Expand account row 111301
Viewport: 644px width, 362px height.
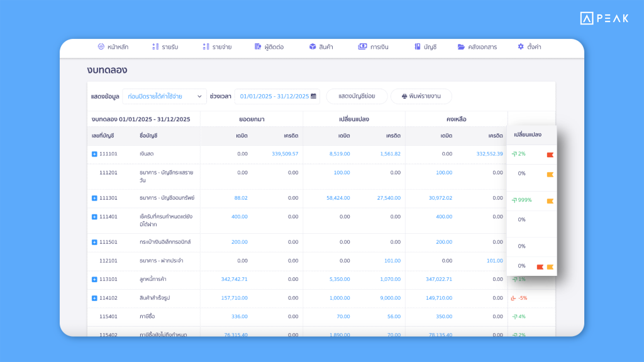(x=94, y=198)
